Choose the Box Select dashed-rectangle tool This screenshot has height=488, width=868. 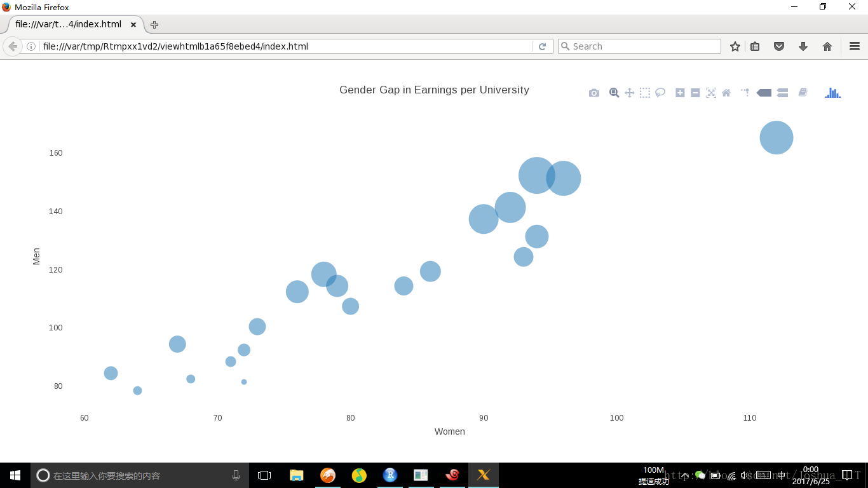pos(645,93)
